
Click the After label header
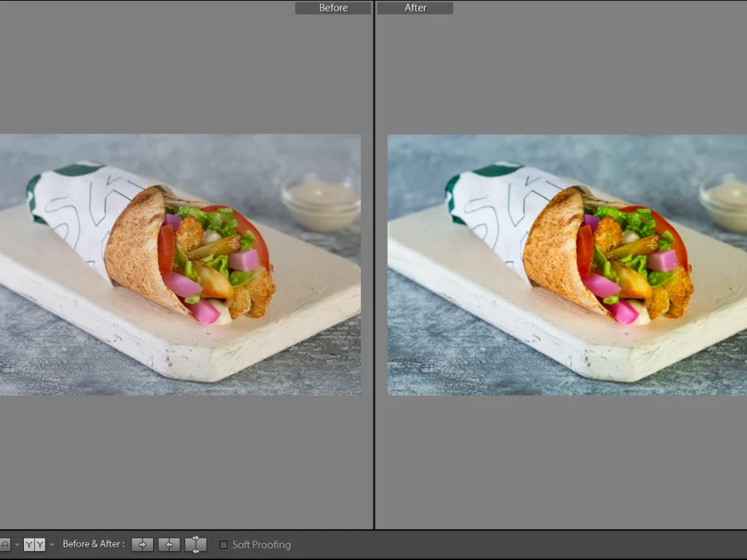pyautogui.click(x=415, y=7)
